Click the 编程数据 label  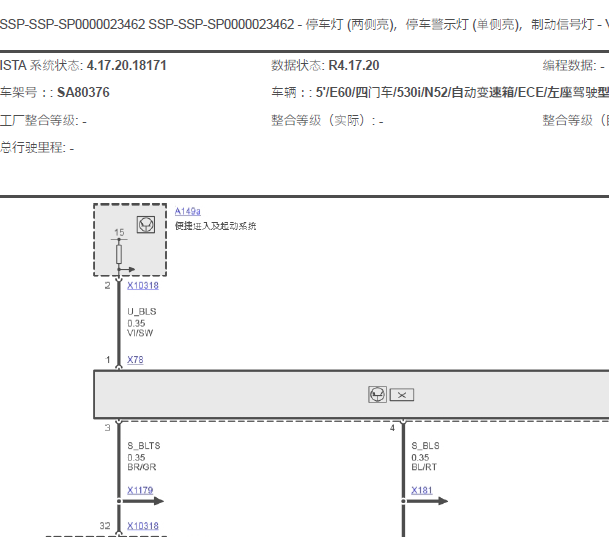tap(570, 65)
